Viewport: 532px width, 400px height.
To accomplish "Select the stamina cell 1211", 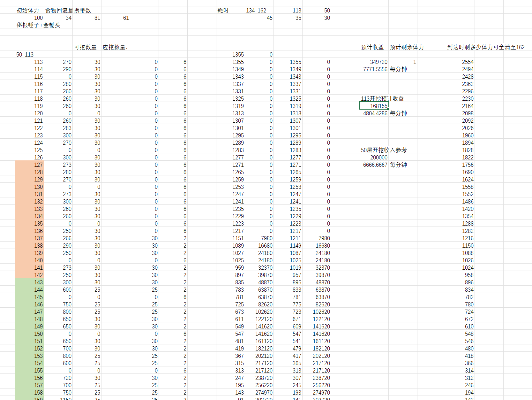I will (x=288, y=238).
